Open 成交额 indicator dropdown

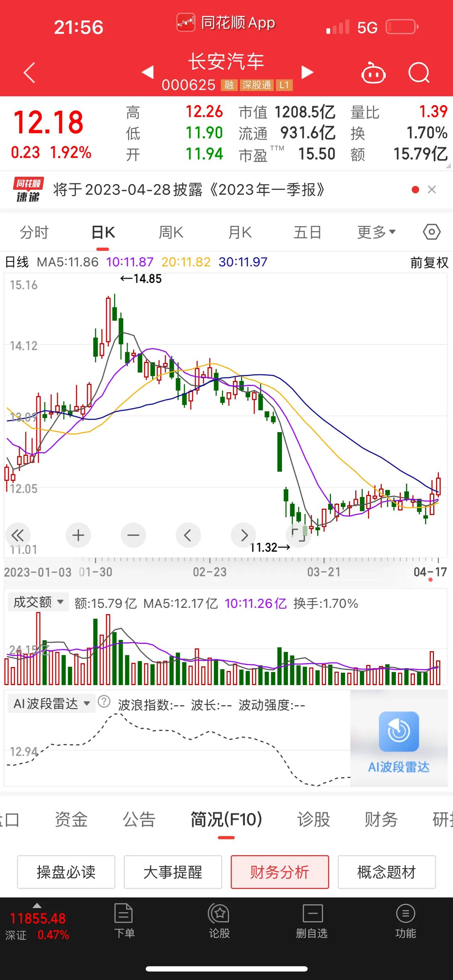[x=38, y=602]
